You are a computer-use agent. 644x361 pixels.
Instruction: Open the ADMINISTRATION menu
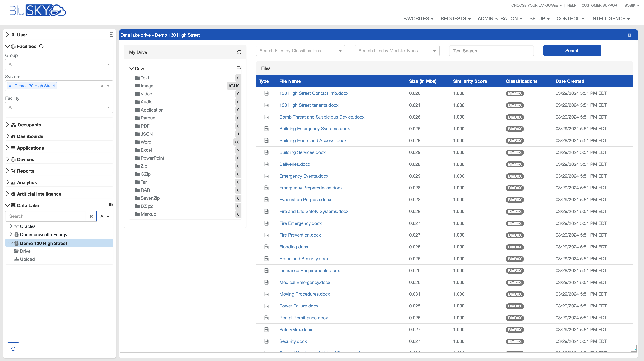499,19
